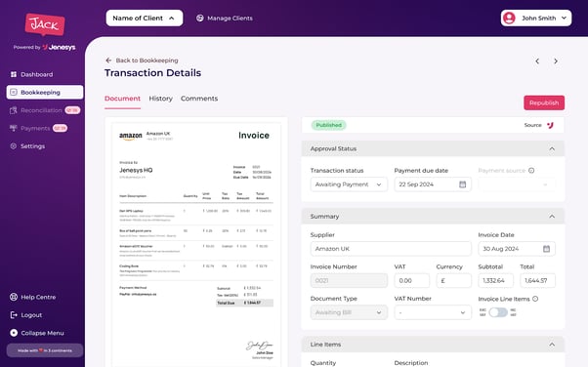Go to next transaction arrow
The height and width of the screenshot is (367, 588).
556,61
